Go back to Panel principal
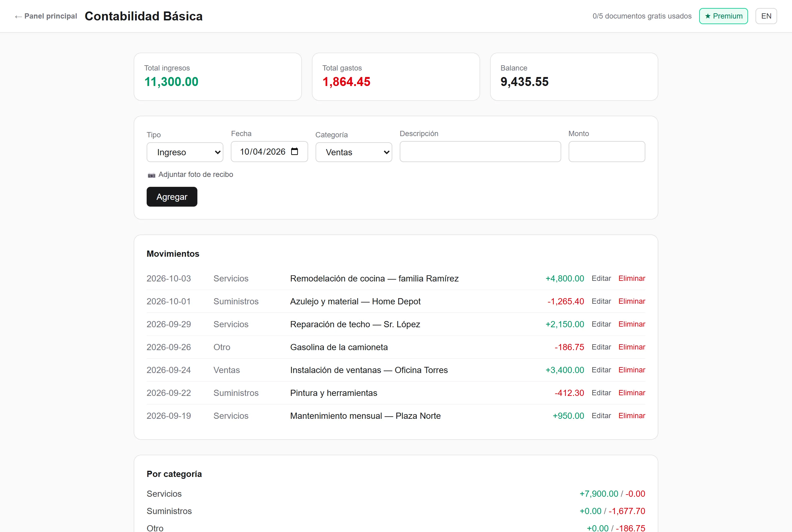 [46, 16]
